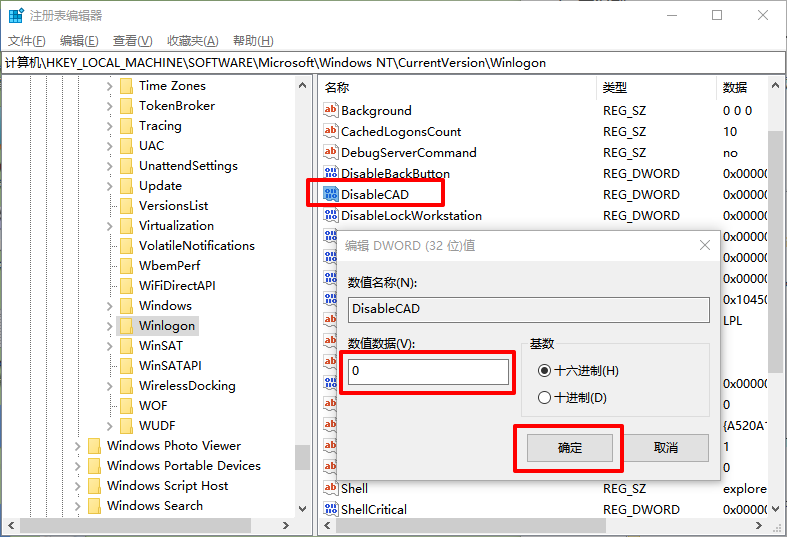Click the 数值数据 input field
The height and width of the screenshot is (537, 787).
click(428, 371)
